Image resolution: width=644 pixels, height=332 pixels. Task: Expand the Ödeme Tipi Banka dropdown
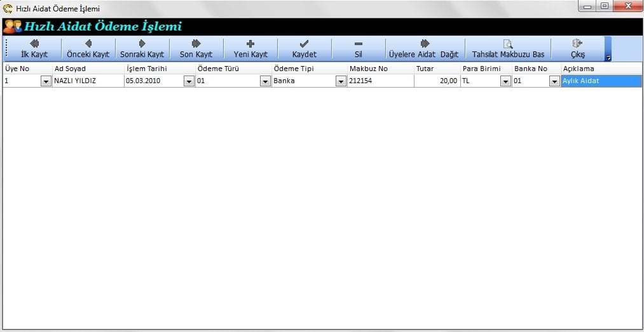pyautogui.click(x=341, y=81)
